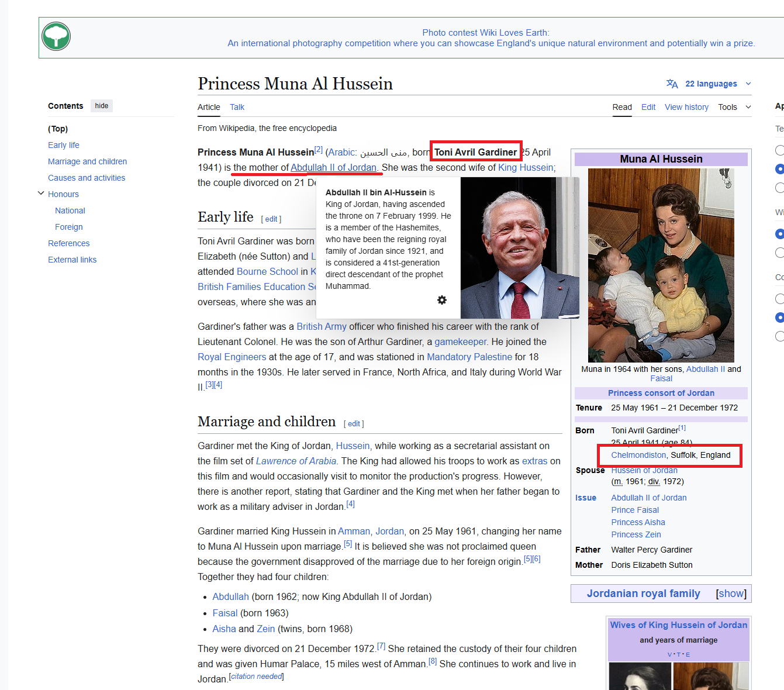Follow the gamekeeper link
Viewport: 784px width, 690px height.
pyautogui.click(x=460, y=341)
